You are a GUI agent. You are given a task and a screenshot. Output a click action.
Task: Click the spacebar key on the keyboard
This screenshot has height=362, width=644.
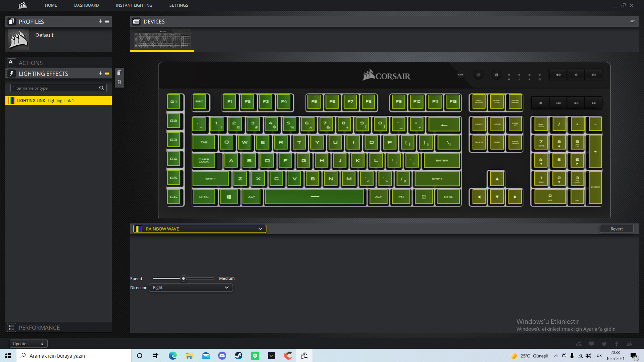click(x=314, y=197)
